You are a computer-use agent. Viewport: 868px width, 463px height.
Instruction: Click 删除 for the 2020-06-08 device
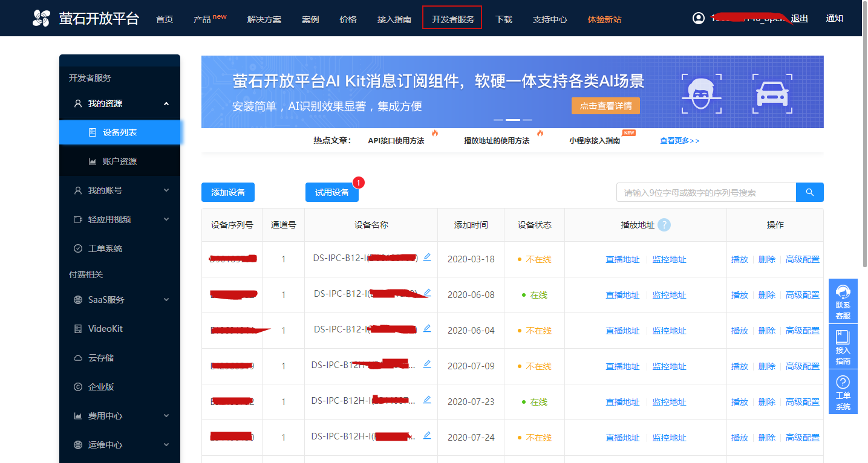tap(767, 295)
